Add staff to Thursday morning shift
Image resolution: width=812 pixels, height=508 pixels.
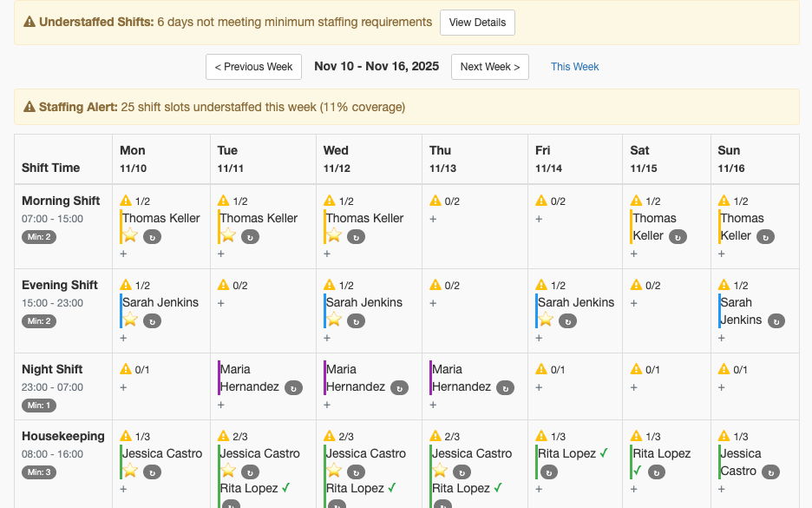(433, 219)
